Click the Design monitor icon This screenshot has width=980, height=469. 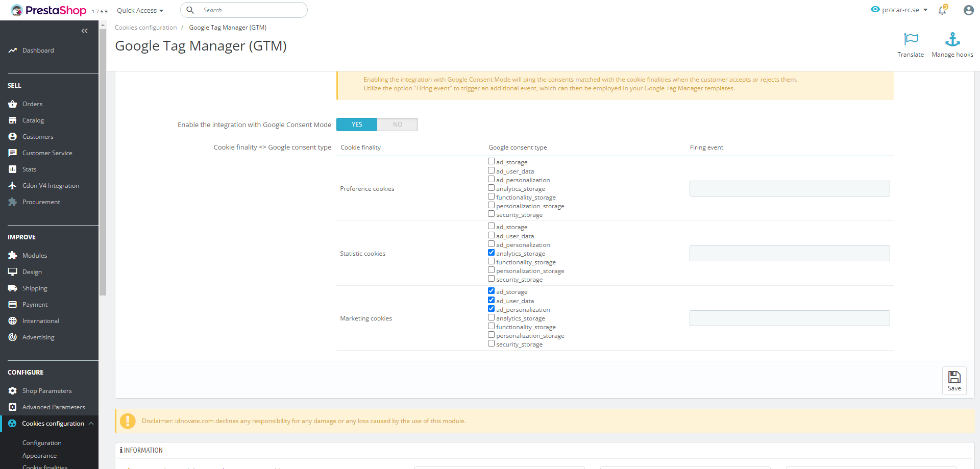[x=13, y=272]
